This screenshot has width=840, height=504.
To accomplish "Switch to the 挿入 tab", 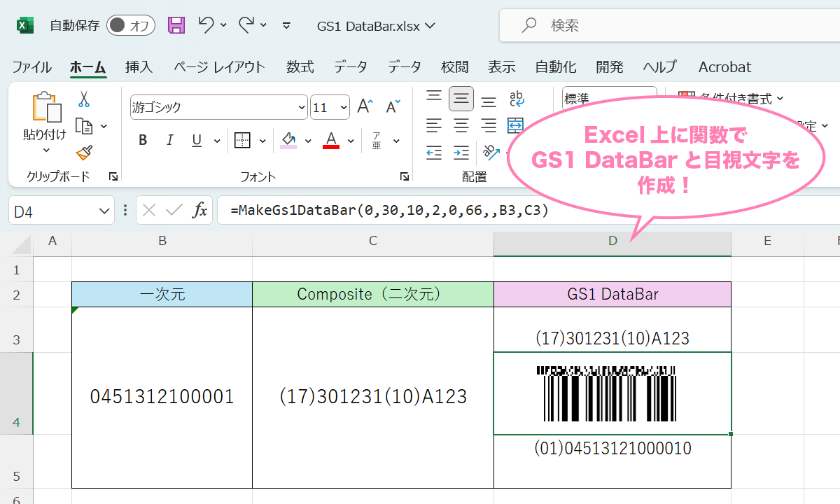I will pyautogui.click(x=139, y=67).
